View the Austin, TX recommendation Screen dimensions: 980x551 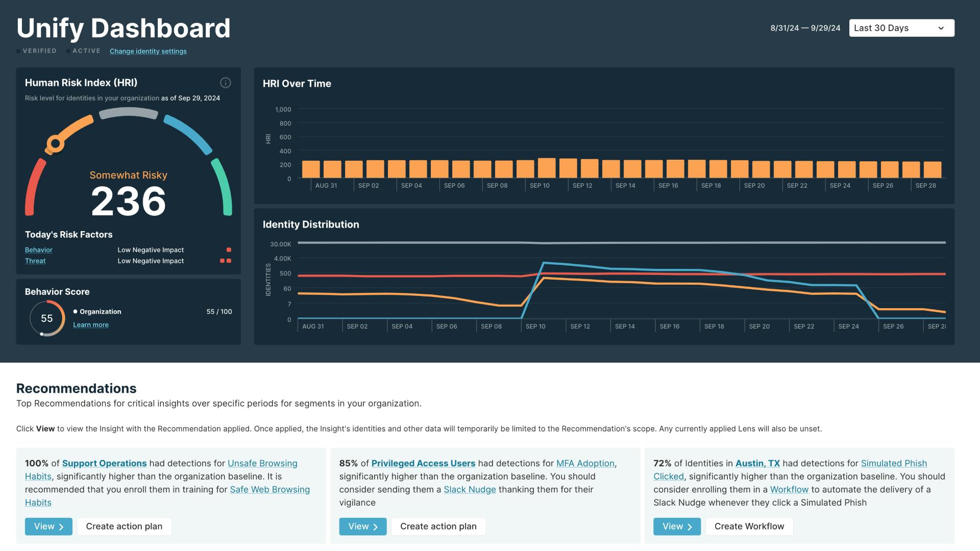(677, 527)
